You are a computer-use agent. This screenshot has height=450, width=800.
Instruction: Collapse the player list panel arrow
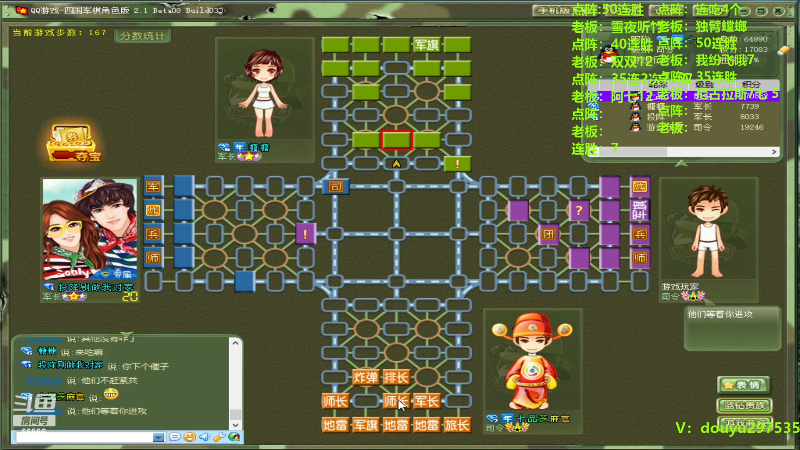coord(681,164)
